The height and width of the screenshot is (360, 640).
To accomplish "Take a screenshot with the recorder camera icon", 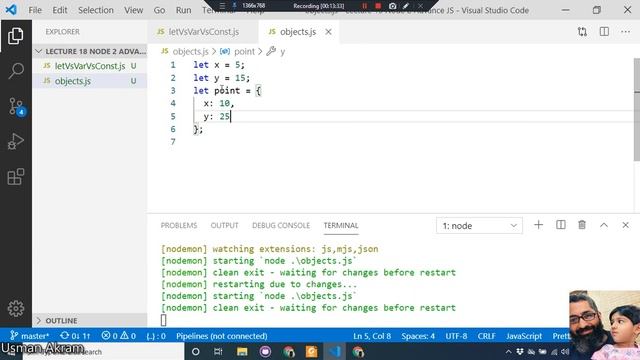I will (x=392, y=6).
